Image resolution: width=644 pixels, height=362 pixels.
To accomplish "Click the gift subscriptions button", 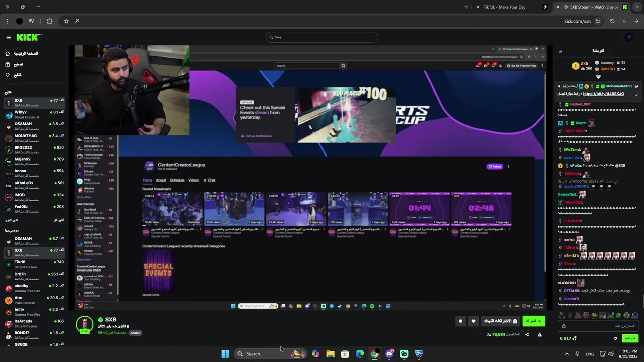I will pos(500,321).
